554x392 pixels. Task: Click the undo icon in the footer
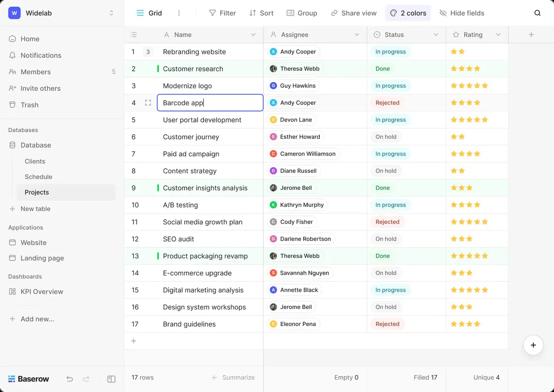[x=69, y=379]
